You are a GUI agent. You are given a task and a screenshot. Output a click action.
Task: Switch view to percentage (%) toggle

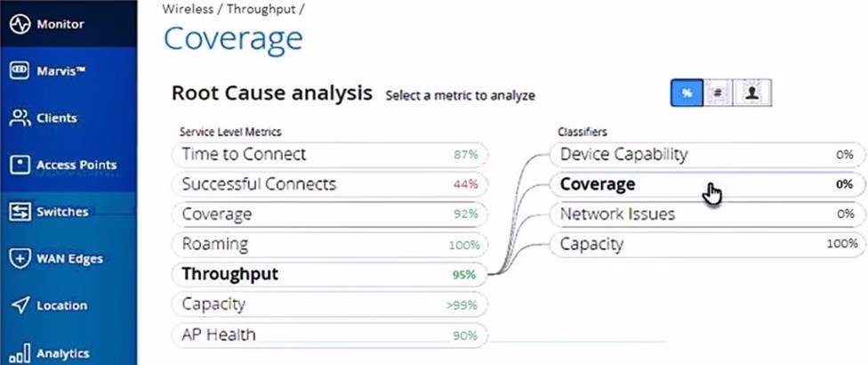pos(687,93)
